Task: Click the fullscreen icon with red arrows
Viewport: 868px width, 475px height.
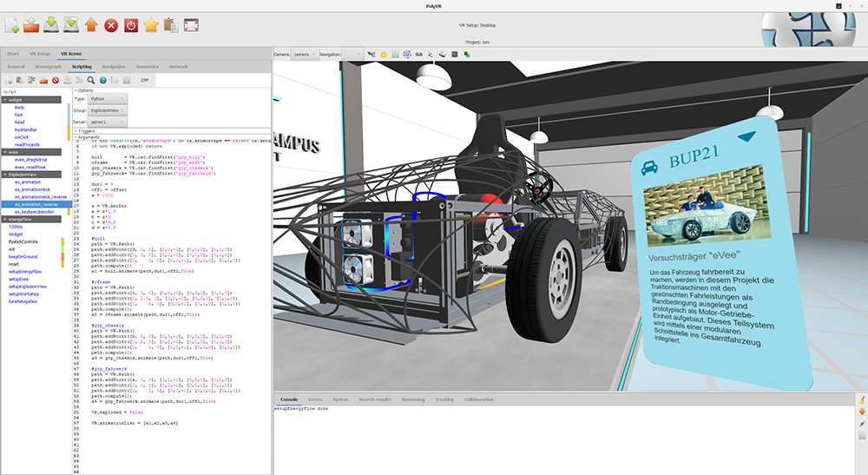Action: 192,24
